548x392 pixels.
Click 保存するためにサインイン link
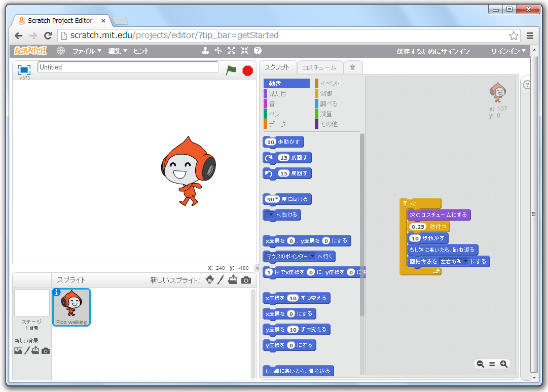pyautogui.click(x=433, y=51)
